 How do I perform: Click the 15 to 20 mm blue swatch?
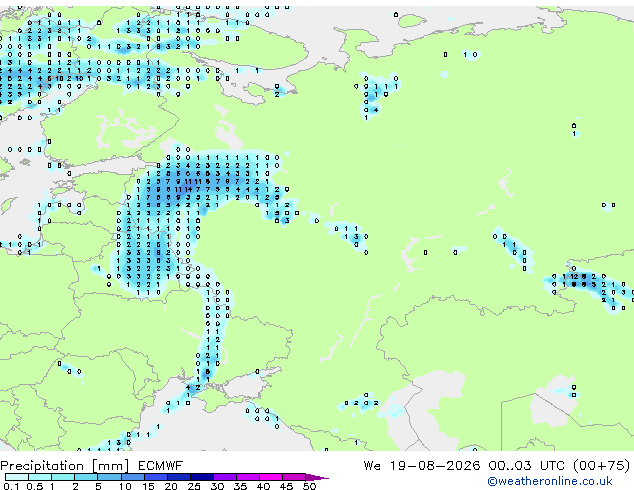point(156,477)
